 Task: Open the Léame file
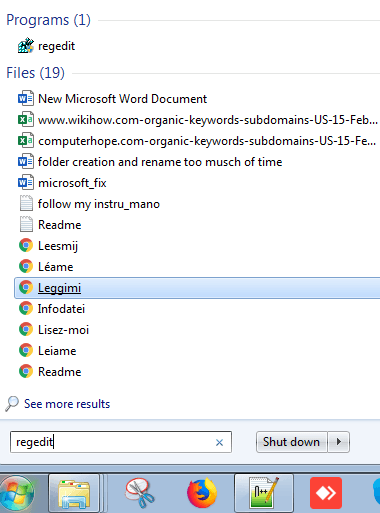56,267
